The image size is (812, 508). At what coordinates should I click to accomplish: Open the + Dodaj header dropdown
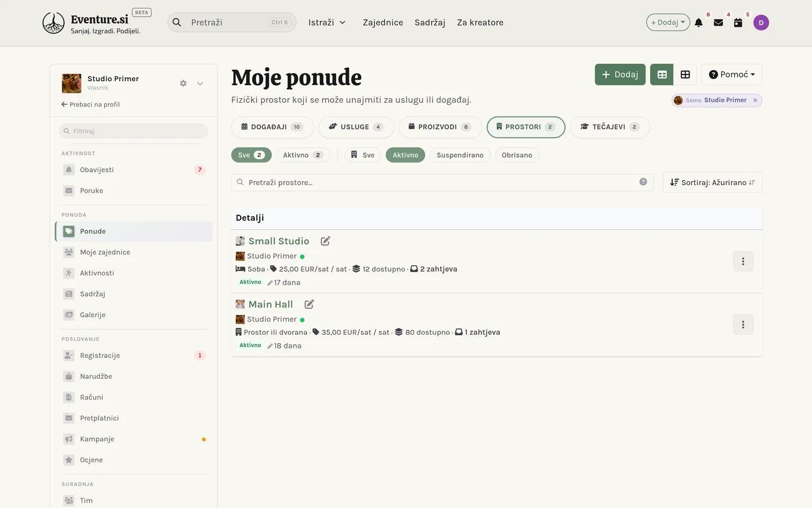(x=668, y=23)
